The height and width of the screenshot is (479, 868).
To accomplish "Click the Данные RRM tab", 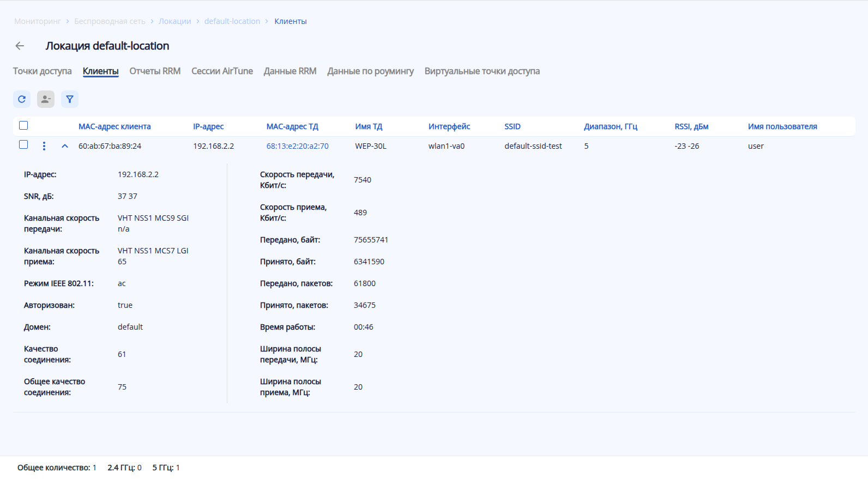I will [x=290, y=71].
